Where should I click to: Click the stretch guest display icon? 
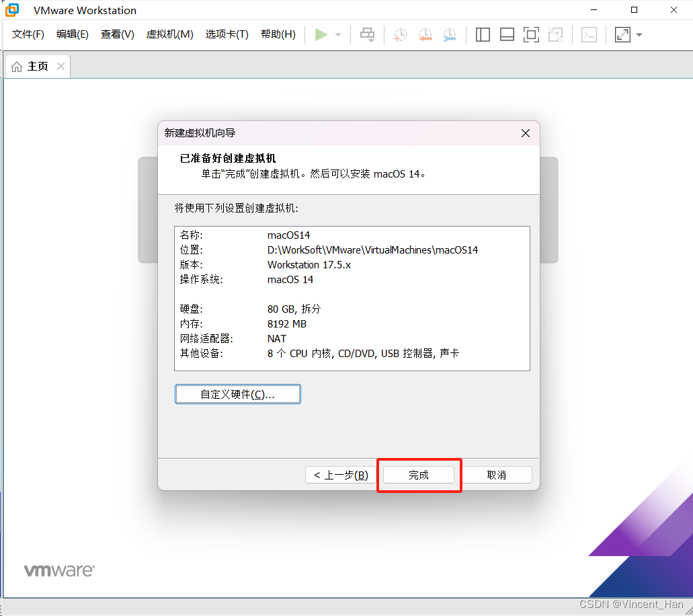click(622, 34)
